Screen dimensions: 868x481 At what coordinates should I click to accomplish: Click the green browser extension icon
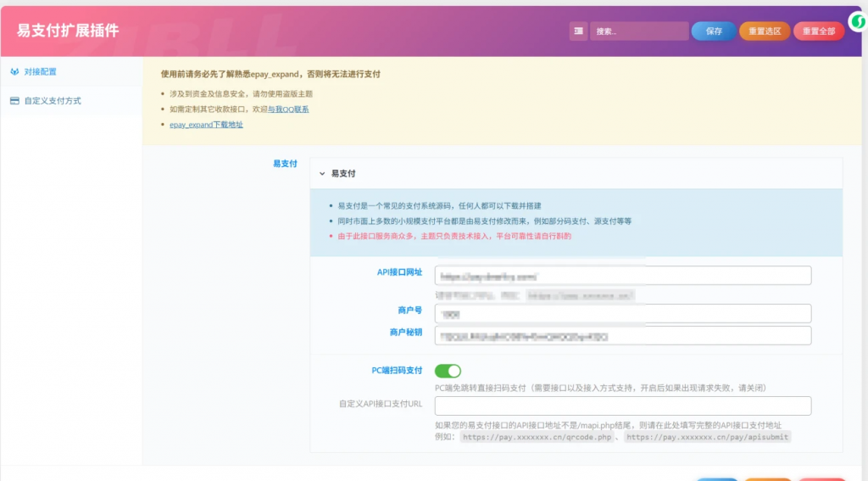tap(857, 23)
